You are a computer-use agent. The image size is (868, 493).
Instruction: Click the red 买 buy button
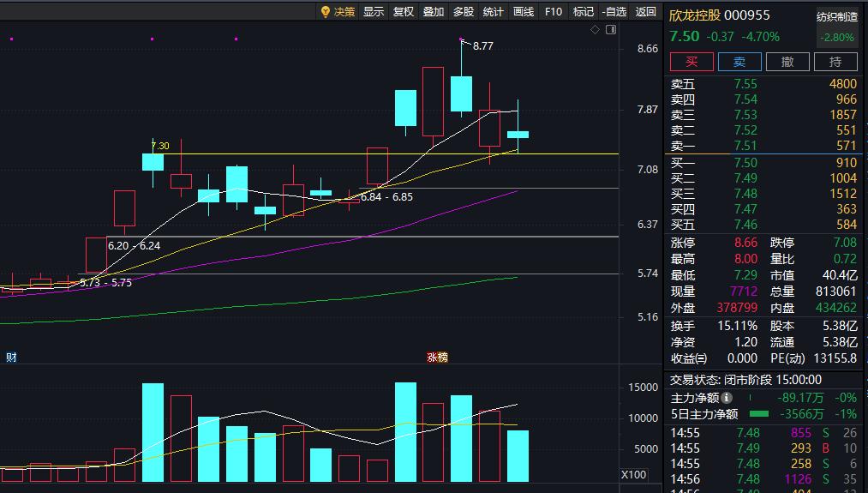(692, 62)
